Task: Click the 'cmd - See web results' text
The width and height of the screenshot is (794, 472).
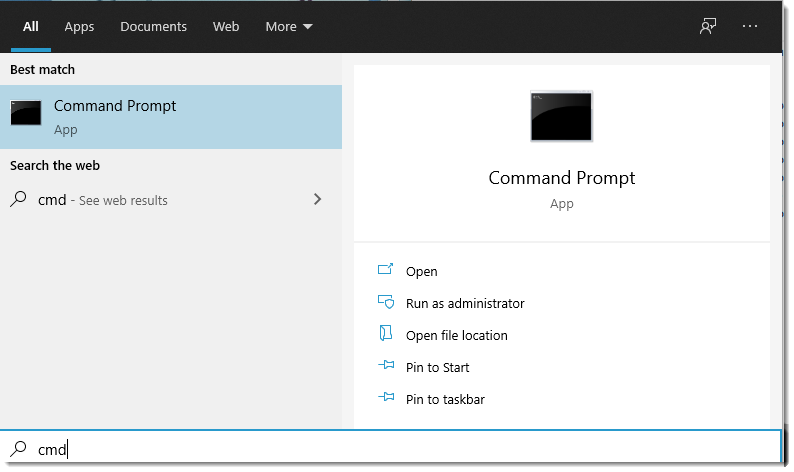Action: click(x=103, y=200)
